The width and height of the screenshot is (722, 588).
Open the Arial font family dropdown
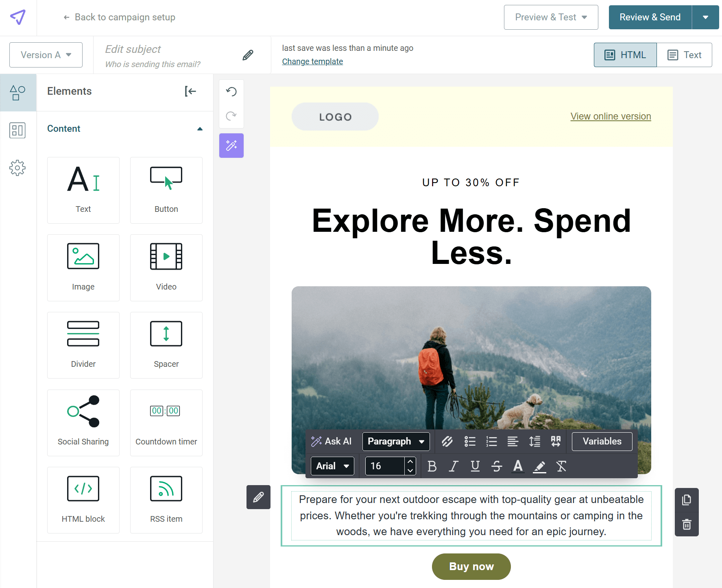[x=332, y=466]
